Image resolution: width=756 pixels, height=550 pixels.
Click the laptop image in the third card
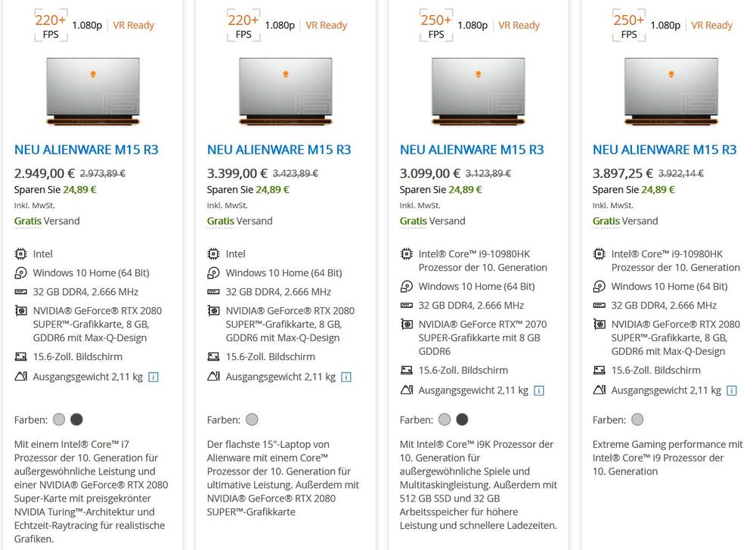coord(479,91)
